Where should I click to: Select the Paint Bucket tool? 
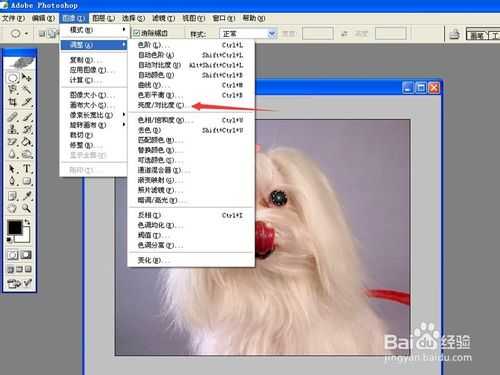click(x=27, y=142)
